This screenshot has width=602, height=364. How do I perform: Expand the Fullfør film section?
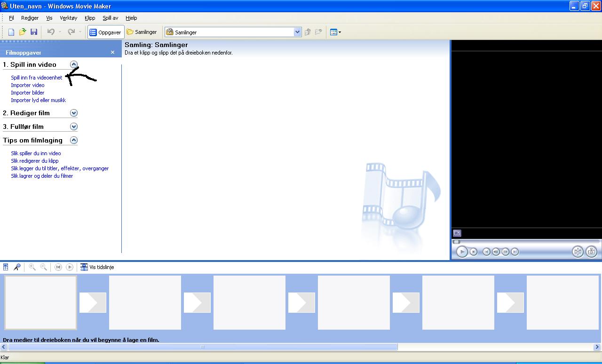[x=74, y=127]
